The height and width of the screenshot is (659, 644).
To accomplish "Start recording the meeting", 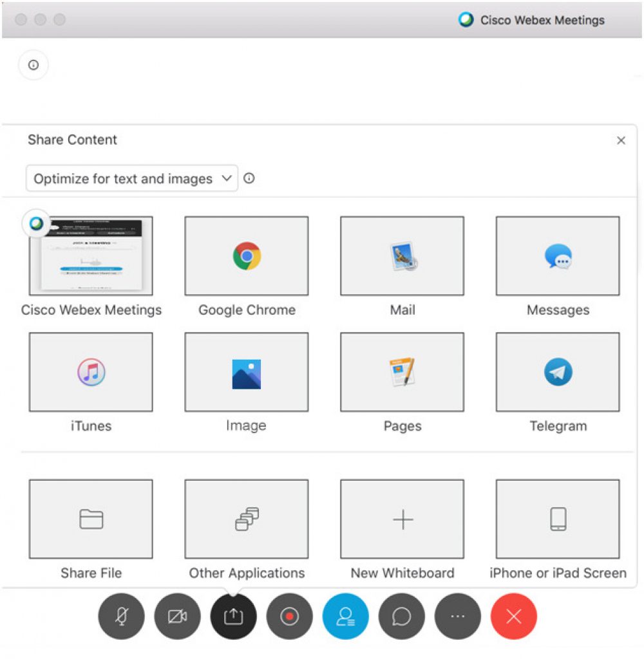I will pos(289,617).
